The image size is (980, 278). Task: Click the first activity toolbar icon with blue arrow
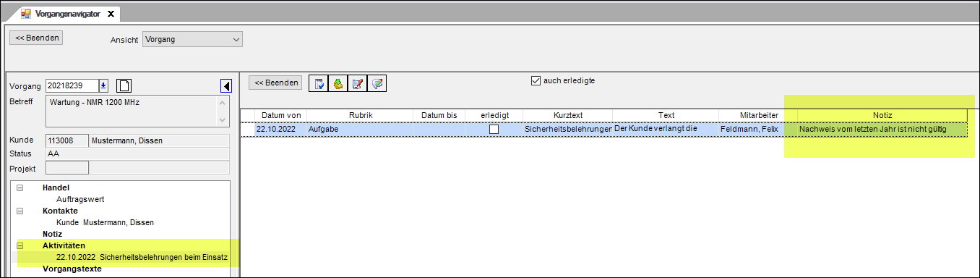click(318, 83)
